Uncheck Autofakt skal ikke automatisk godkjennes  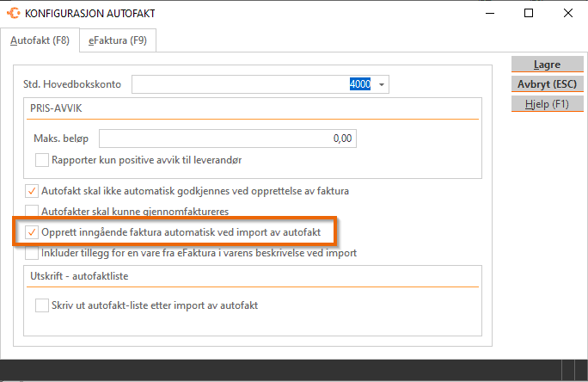coord(32,191)
